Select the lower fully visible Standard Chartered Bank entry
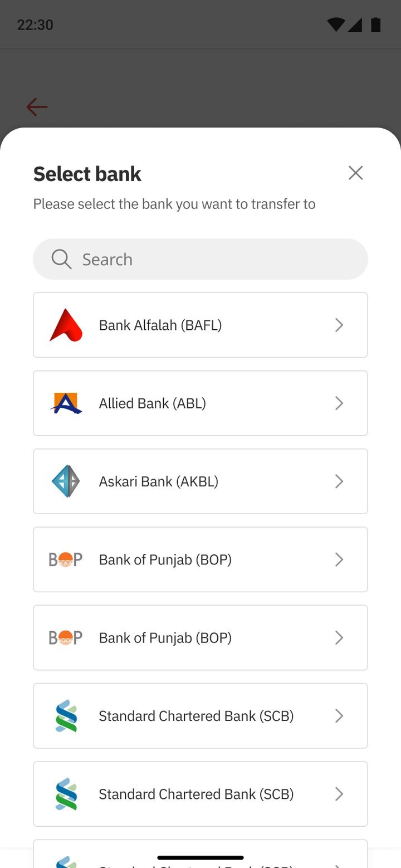Screen dimensions: 401x868 (x=200, y=793)
